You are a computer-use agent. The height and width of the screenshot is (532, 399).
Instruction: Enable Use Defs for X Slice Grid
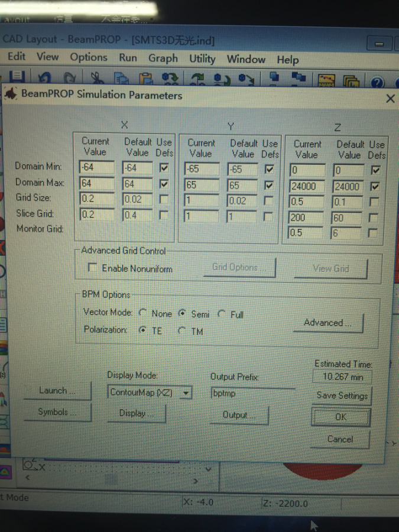tap(164, 215)
